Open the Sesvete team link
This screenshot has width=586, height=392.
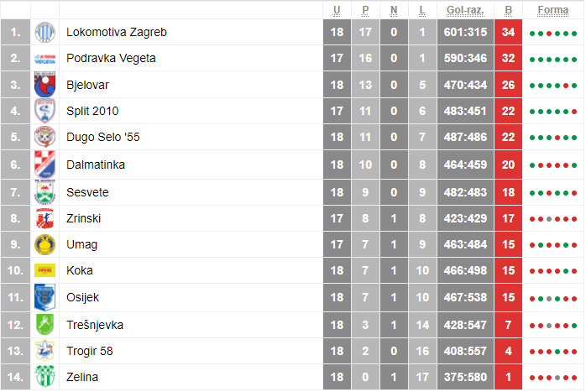pos(87,192)
